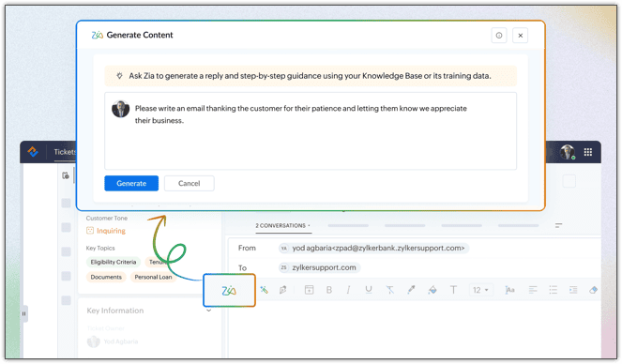Click the font family T icon
The height and width of the screenshot is (364, 622).
coord(453,290)
